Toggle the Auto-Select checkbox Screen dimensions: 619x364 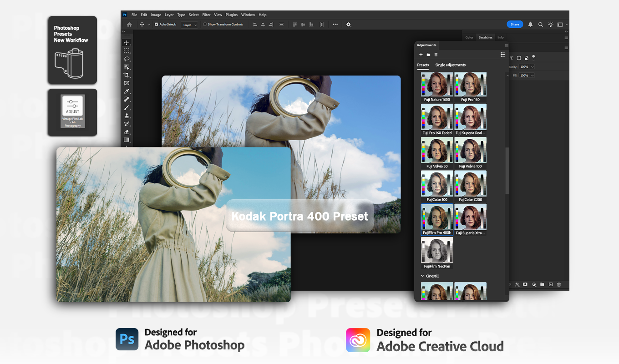[x=157, y=25]
